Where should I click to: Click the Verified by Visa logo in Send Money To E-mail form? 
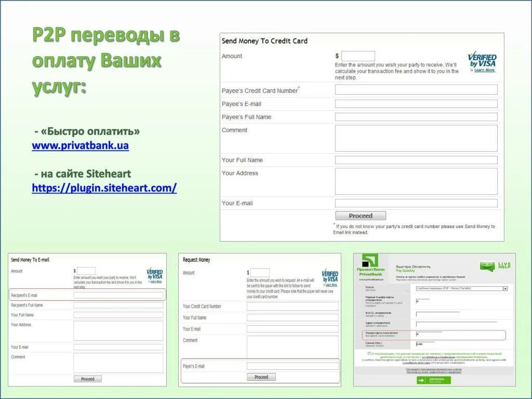[x=155, y=273]
